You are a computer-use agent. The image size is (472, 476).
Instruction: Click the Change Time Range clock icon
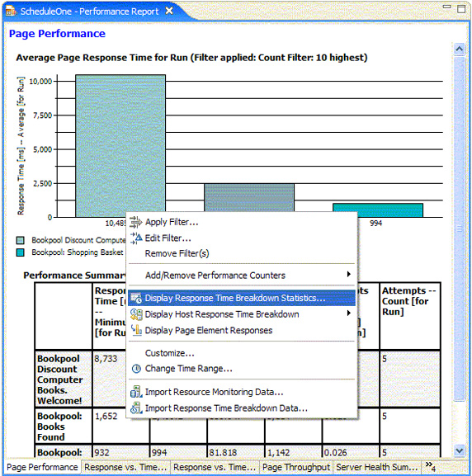[x=136, y=369]
